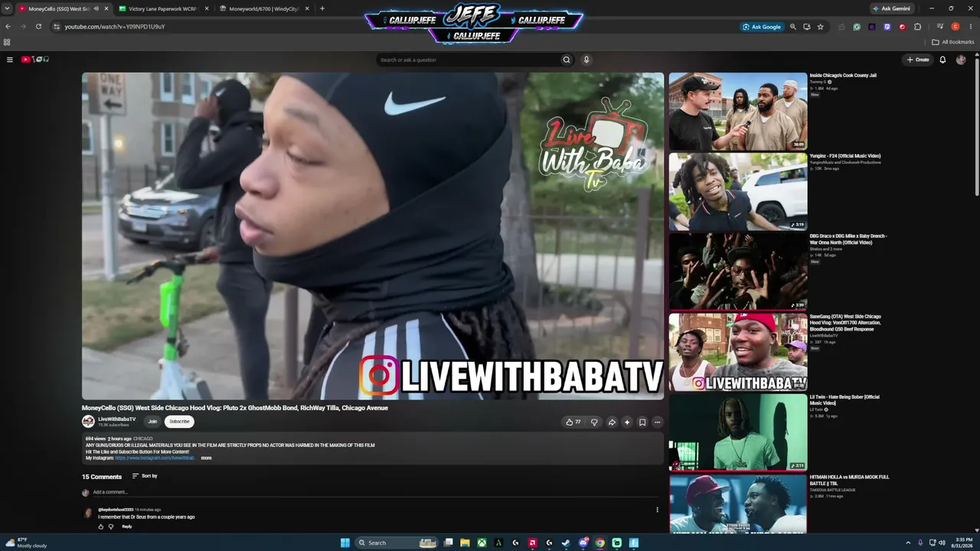Click the YouTube search input field

coord(468,60)
